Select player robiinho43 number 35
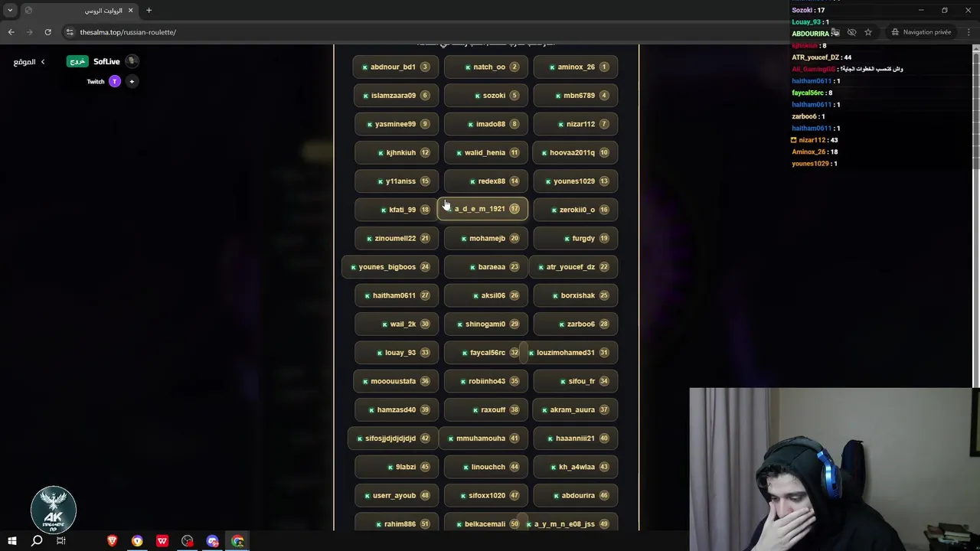This screenshot has width=980, height=551. click(x=485, y=381)
